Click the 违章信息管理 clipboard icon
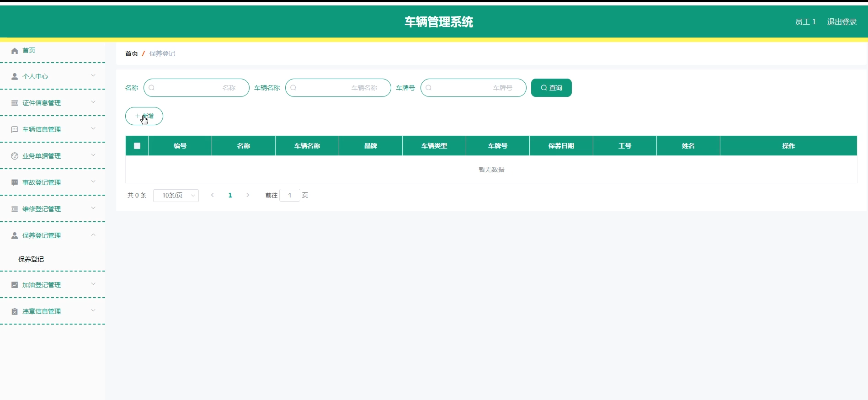 click(15, 311)
